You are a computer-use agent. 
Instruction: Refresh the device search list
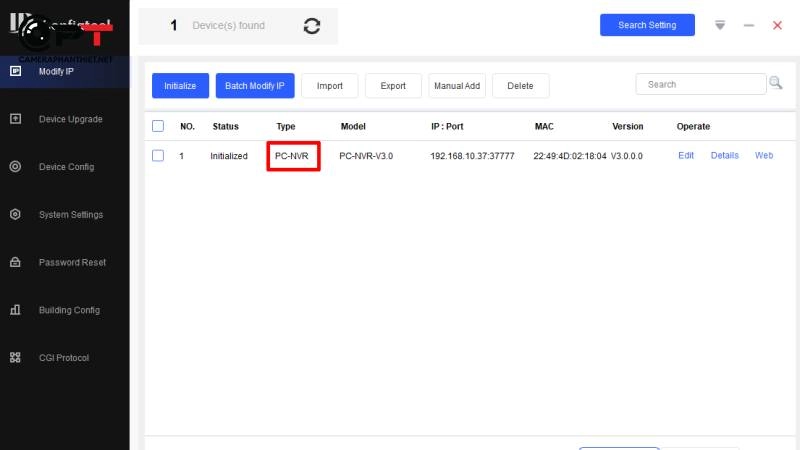pos(312,26)
